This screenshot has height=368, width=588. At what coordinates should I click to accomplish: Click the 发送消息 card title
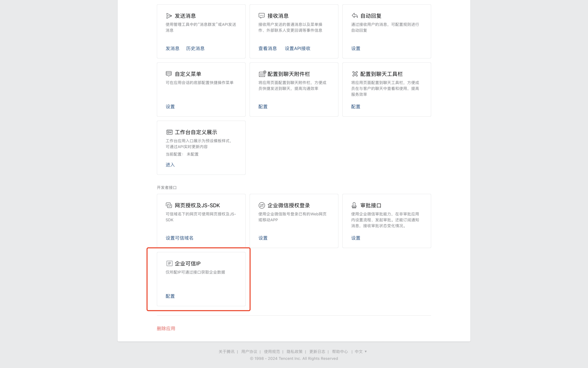tap(185, 16)
